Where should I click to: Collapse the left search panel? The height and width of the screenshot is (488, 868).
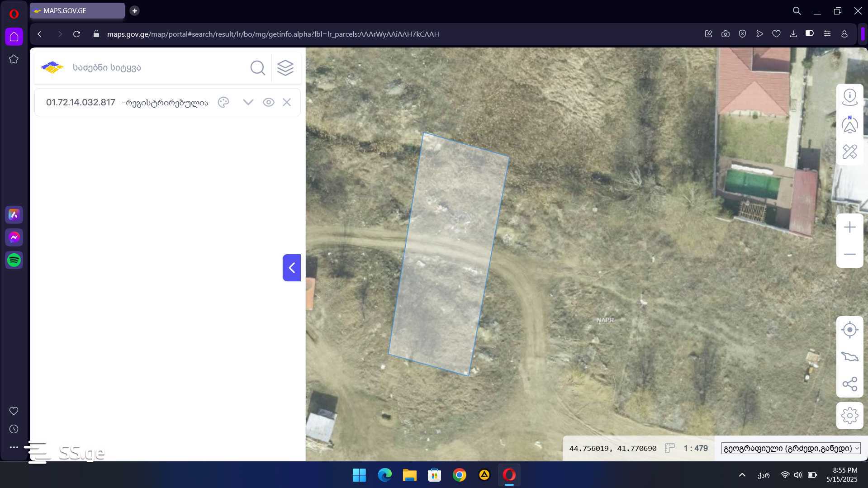point(292,268)
